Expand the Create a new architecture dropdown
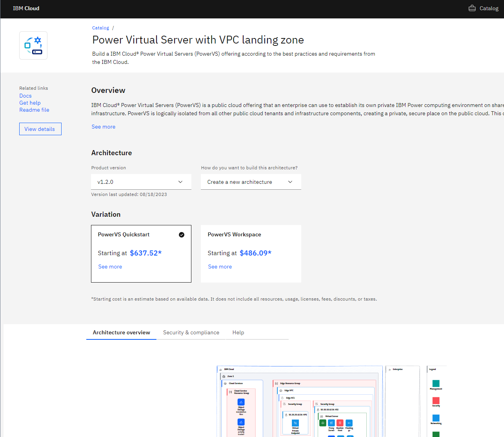This screenshot has height=437, width=504. 251,182
